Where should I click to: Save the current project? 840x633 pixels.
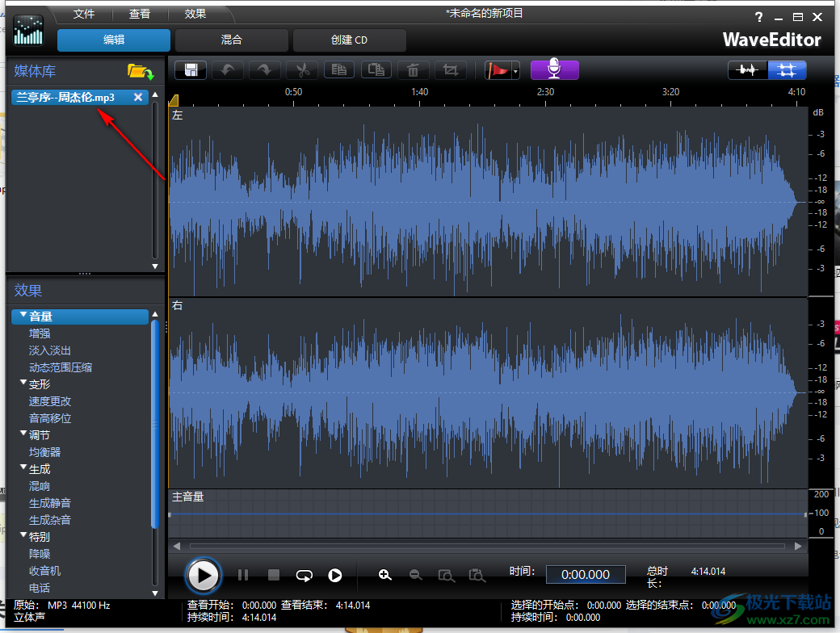190,70
